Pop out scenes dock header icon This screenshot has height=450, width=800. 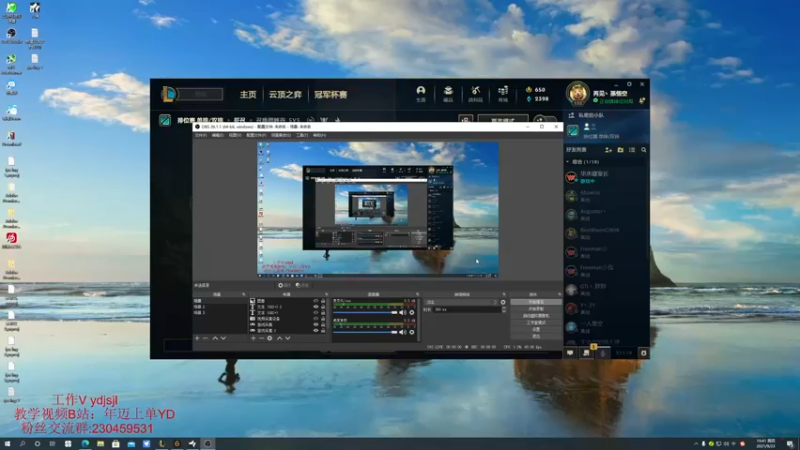tap(243, 294)
